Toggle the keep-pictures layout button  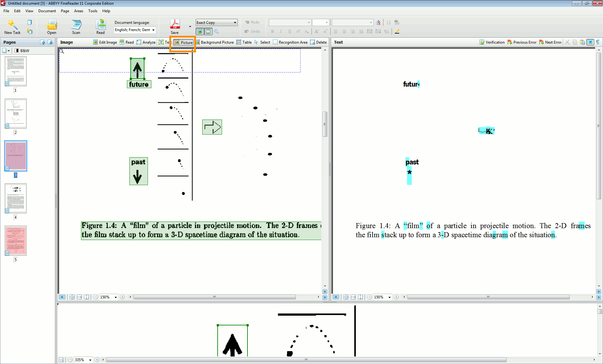tap(200, 31)
